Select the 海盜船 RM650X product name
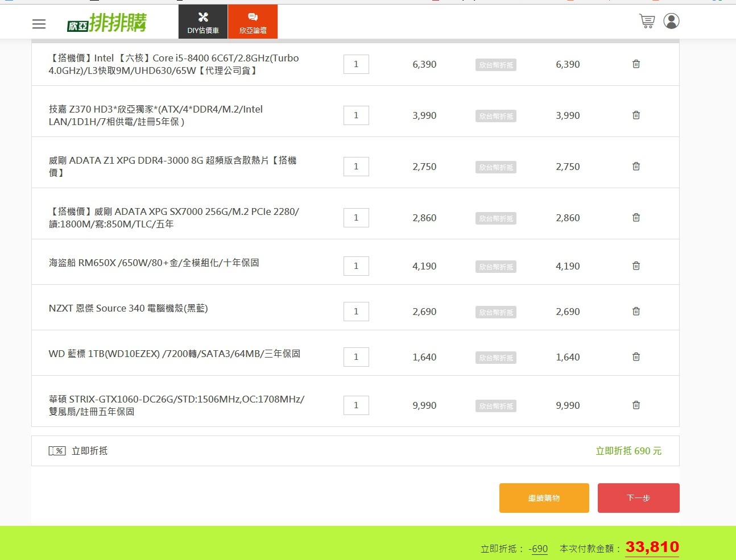Viewport: 736px width, 560px height. 154,263
